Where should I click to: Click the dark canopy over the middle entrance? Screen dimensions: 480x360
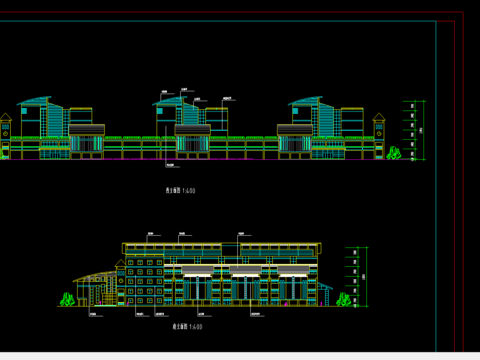coord(193,130)
